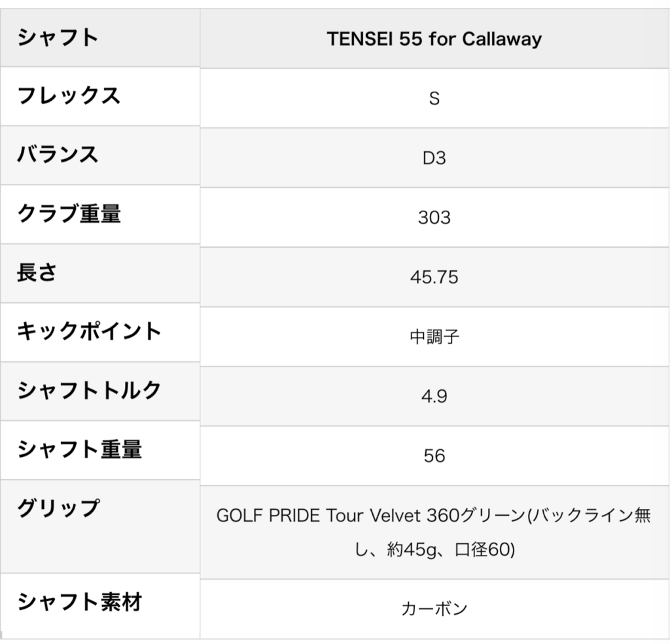This screenshot has height=644, width=670.
Task: Click the シャフト素材 row label
Action: (79, 601)
